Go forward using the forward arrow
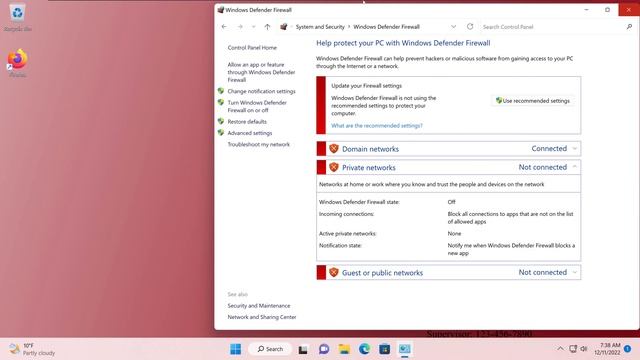 pyautogui.click(x=240, y=27)
